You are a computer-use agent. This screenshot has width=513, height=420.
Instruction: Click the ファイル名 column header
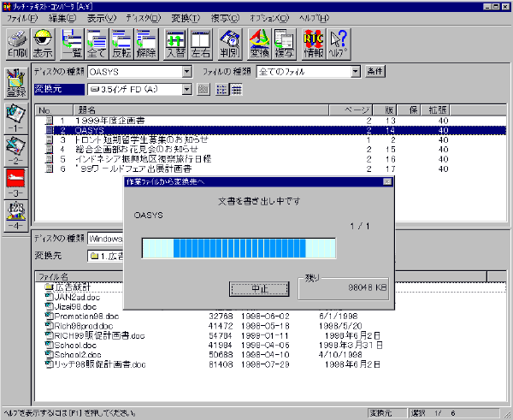(80, 277)
